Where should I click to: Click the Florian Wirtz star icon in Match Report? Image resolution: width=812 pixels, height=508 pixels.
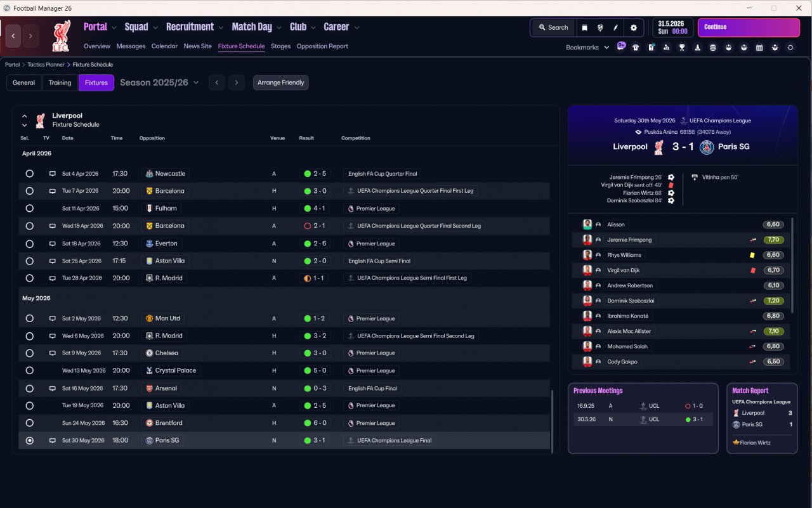coord(736,443)
